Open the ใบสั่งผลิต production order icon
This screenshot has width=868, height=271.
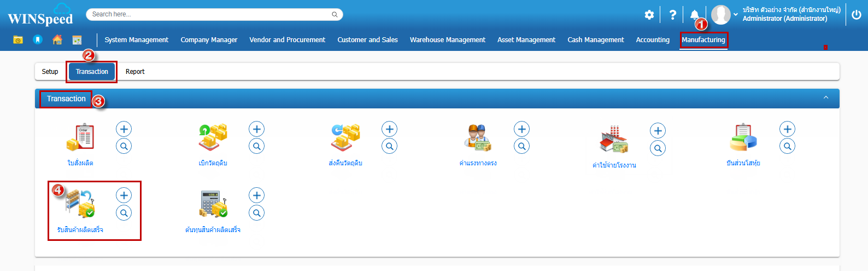[x=80, y=137]
